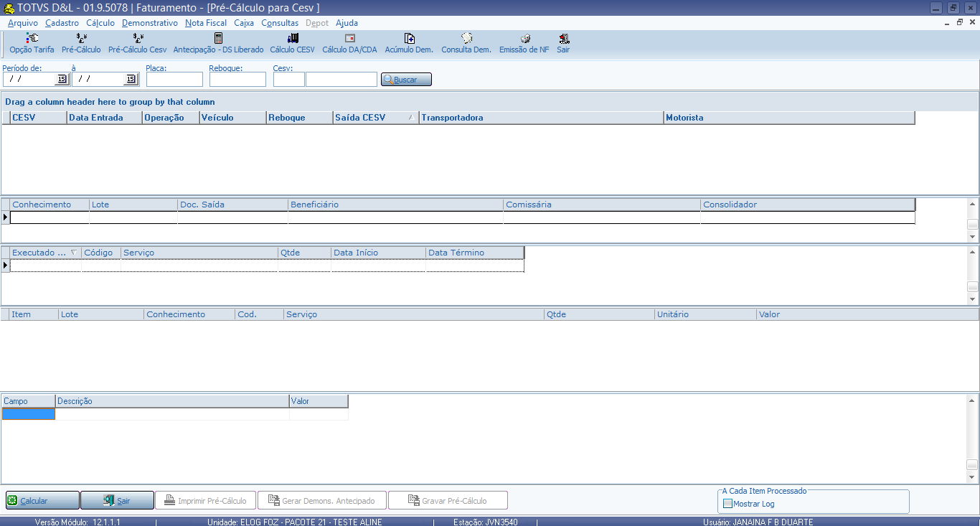Click the Consolidador column header

coord(808,205)
